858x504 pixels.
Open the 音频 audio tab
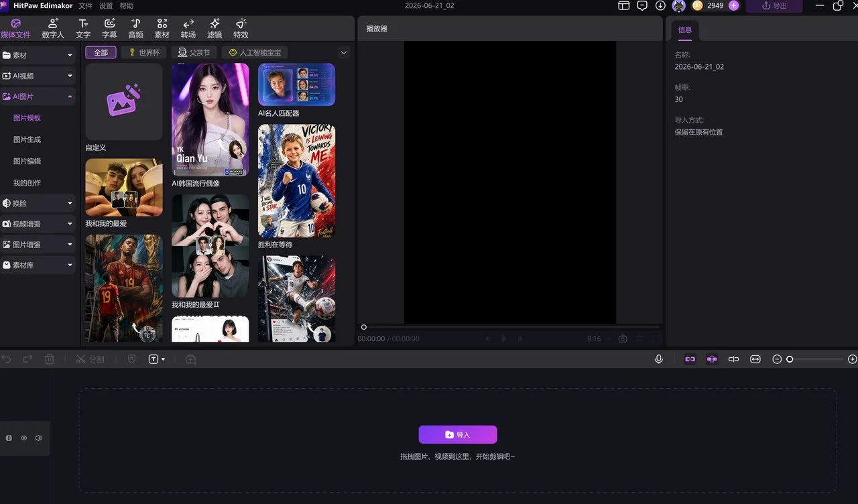[135, 28]
